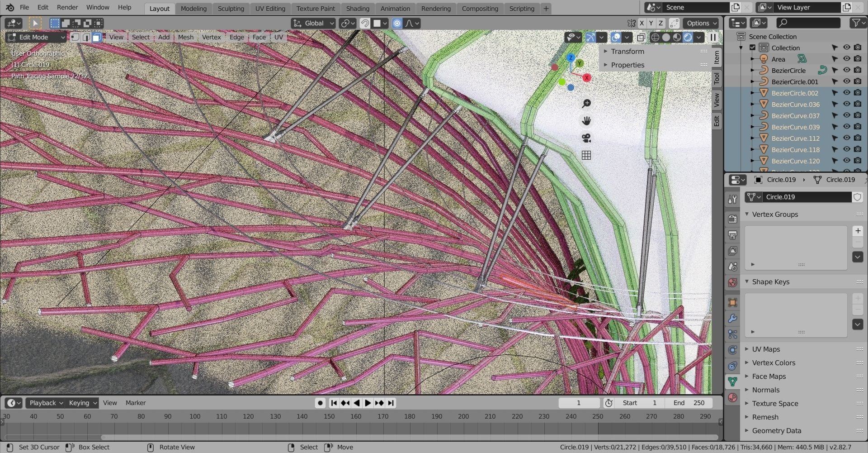Open the Edit Mode dropdown
This screenshot has width=868, height=453.
tap(36, 37)
